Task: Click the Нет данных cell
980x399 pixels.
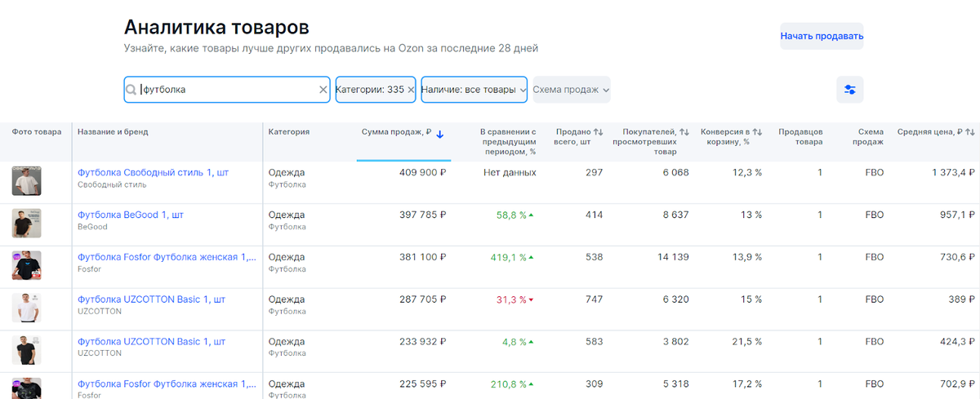Action: coord(510,172)
